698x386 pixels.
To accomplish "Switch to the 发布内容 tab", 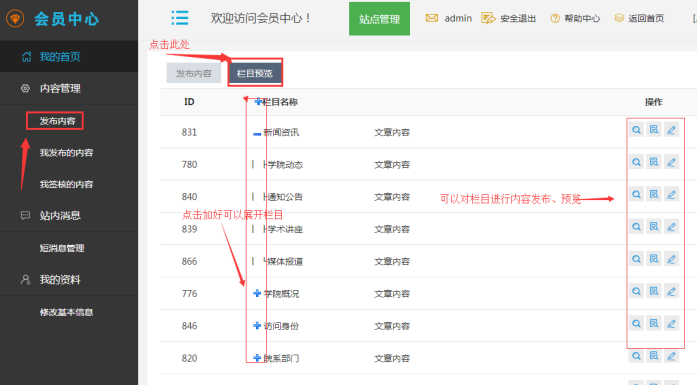I will pos(194,73).
